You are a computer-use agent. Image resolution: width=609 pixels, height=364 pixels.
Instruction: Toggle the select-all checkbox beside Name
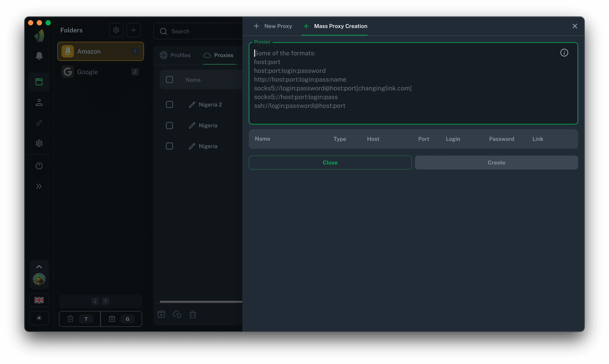[169, 80]
